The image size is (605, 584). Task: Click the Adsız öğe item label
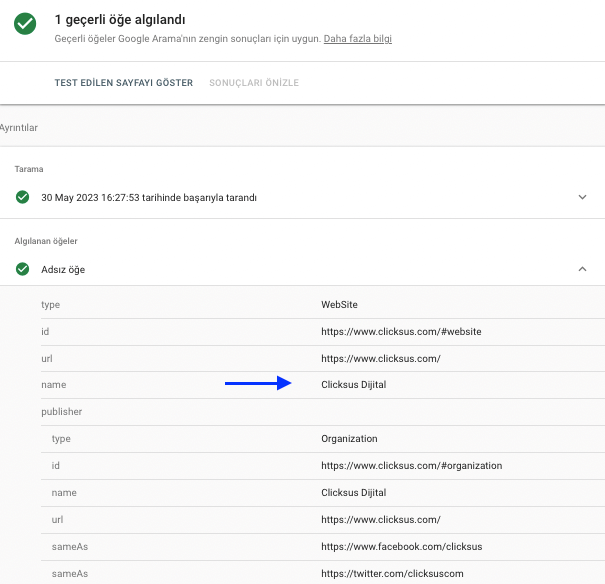63,270
